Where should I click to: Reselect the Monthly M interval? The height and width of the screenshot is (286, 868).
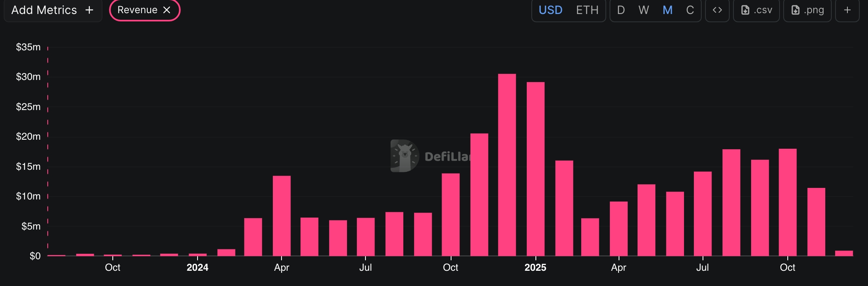pyautogui.click(x=667, y=10)
